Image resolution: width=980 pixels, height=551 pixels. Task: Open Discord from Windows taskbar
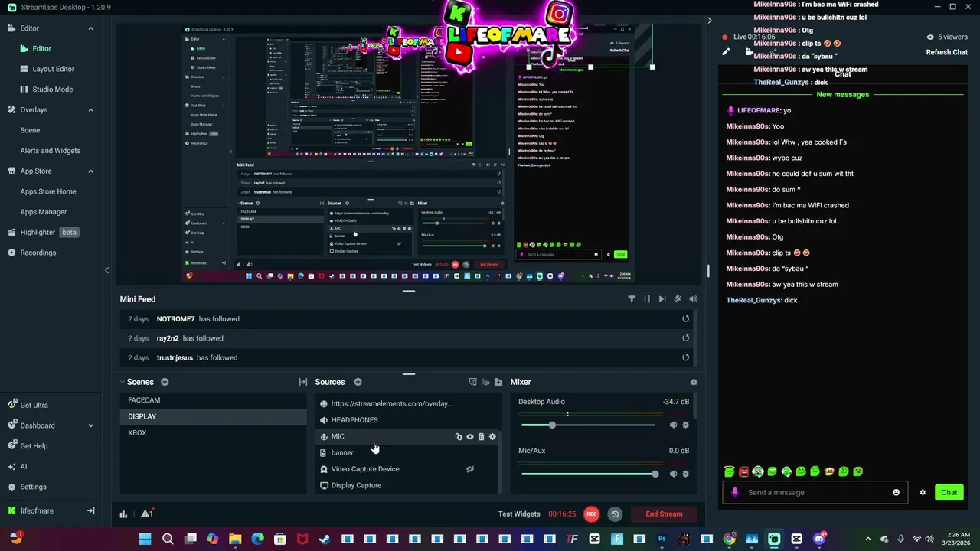point(819,540)
